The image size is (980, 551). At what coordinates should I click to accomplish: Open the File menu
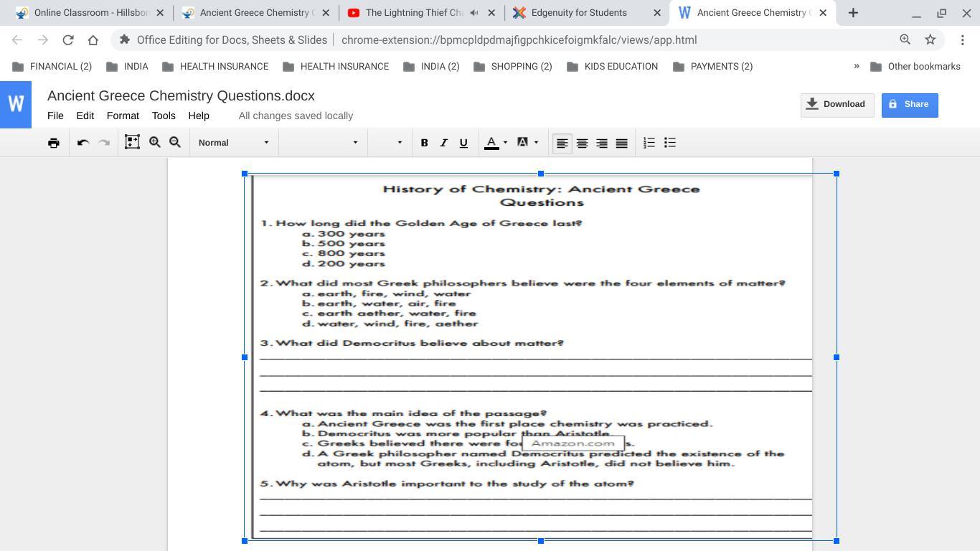(x=55, y=116)
